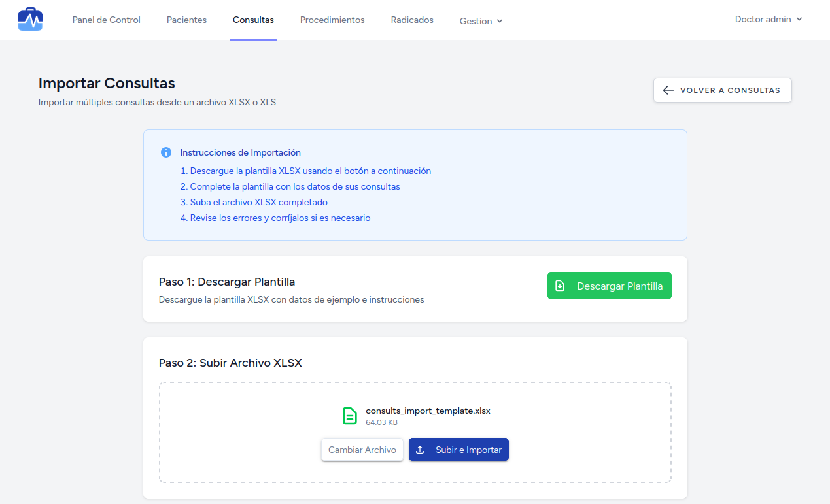Navigate to the Radicados tab
Viewport: 830px width, 504px height.
(412, 20)
